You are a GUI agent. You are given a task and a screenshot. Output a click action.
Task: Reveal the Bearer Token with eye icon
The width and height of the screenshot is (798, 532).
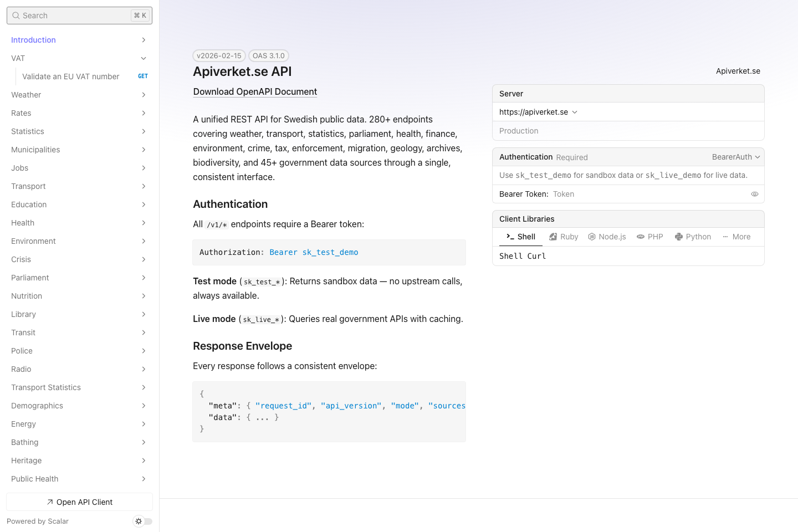754,194
